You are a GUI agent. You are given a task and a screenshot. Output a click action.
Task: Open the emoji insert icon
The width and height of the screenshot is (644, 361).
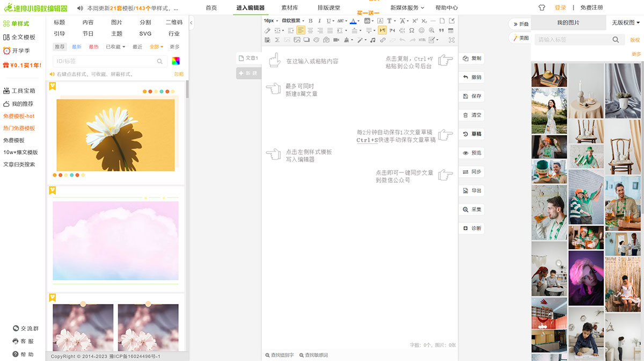[x=422, y=31]
